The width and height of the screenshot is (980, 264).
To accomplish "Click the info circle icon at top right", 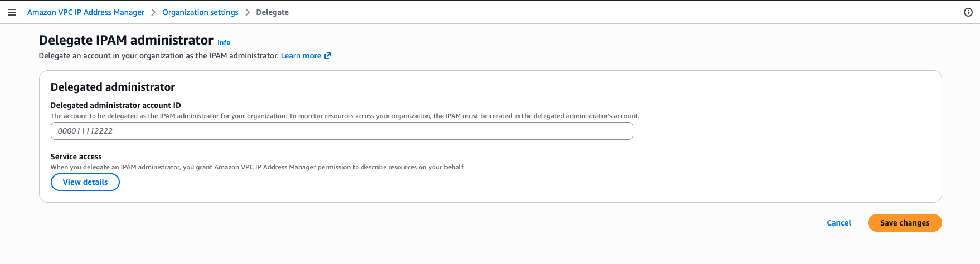I will click(x=968, y=12).
